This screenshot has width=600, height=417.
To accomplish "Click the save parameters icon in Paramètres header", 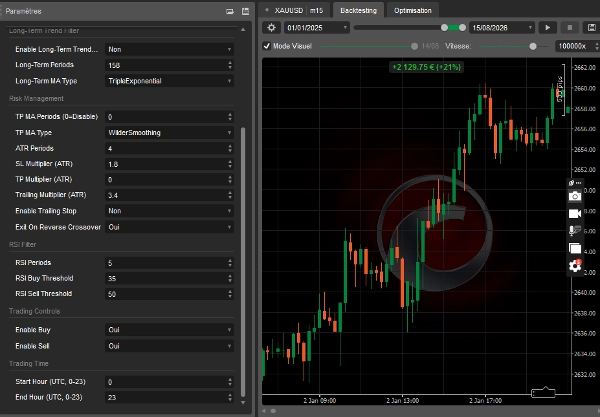I will click(245, 11).
